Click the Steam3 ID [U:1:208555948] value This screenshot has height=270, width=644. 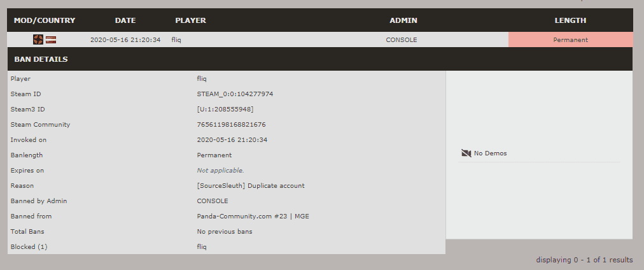click(x=225, y=110)
